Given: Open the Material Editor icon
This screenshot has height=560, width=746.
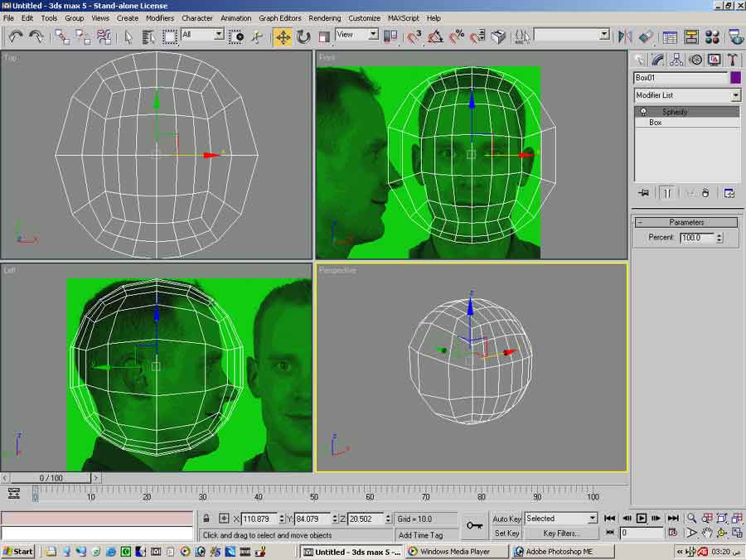Looking at the screenshot, I should tap(712, 36).
